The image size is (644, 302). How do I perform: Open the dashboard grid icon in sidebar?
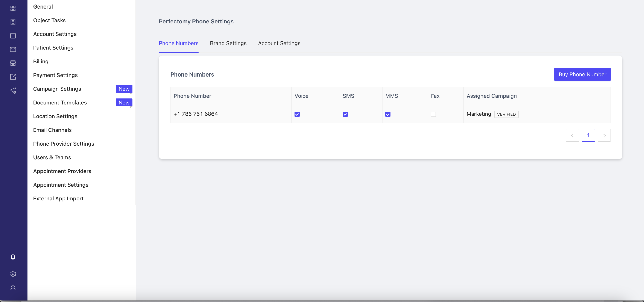[x=13, y=8]
